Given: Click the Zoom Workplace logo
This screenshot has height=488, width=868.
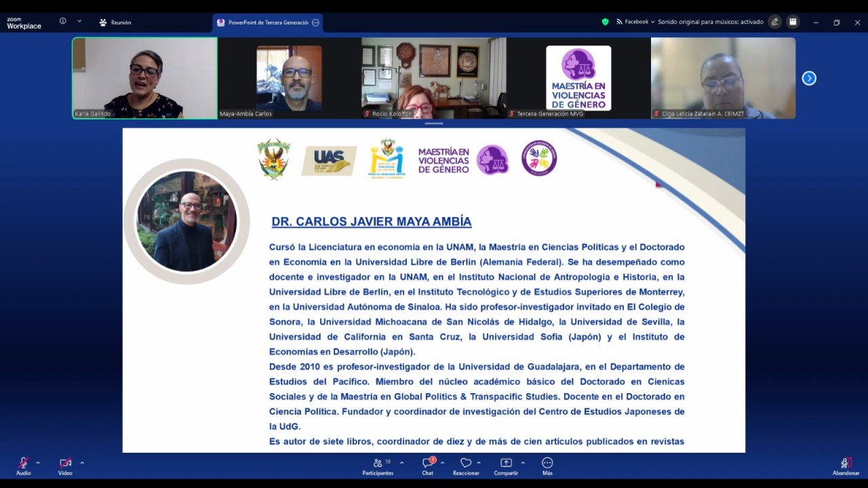Looking at the screenshot, I should 24,23.
